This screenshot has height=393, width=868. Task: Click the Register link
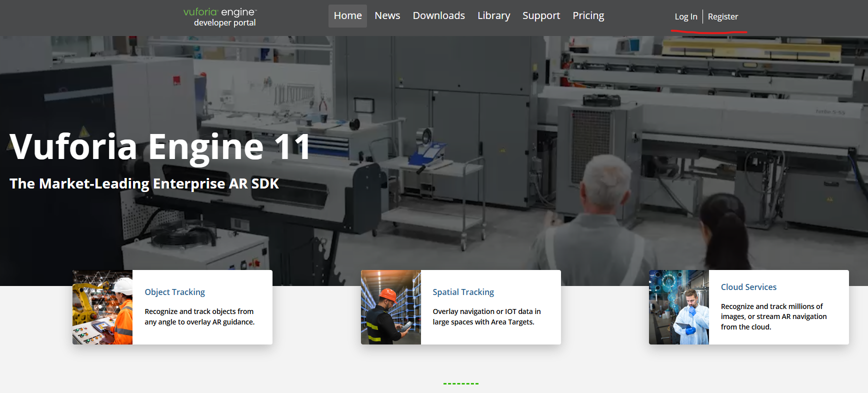(722, 16)
